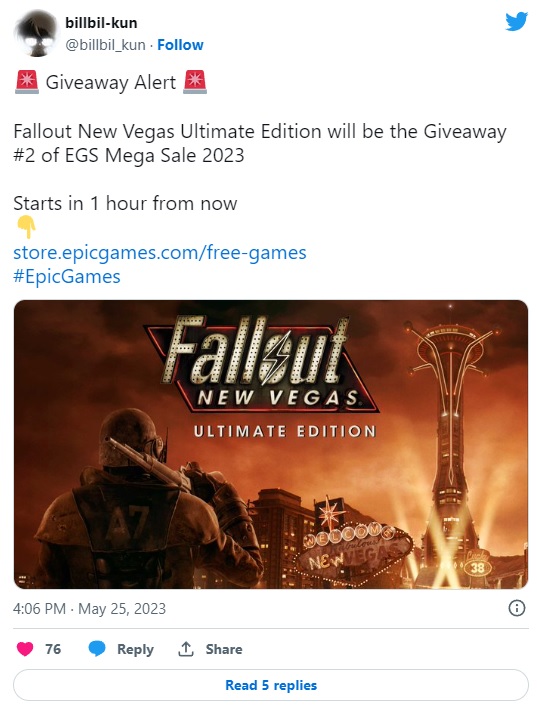Click the Twitter bird logo

click(x=517, y=21)
